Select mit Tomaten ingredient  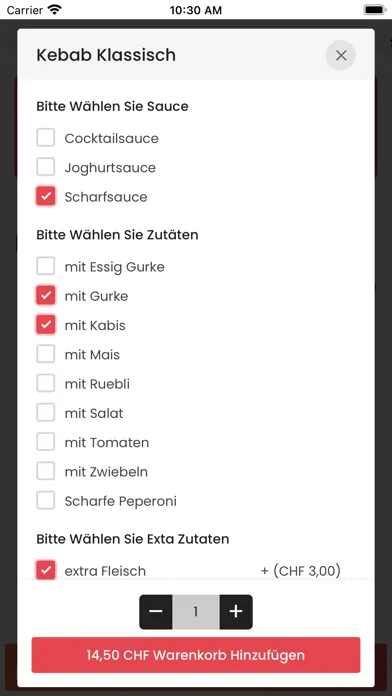[46, 442]
